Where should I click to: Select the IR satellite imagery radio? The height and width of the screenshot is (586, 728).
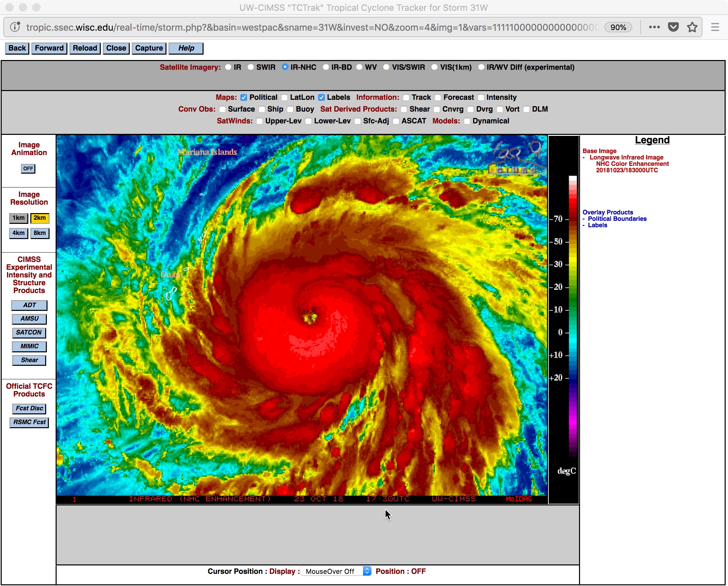coord(228,67)
